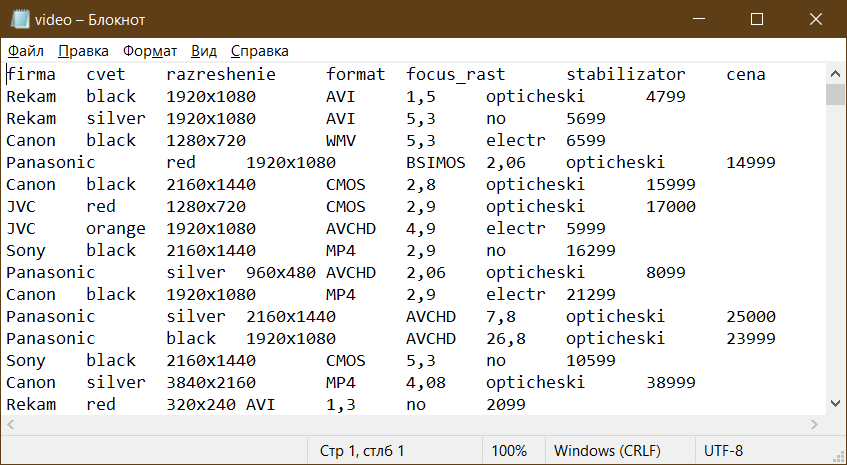
Task: Click the UTF-8 encoding status indicator
Action: (x=723, y=450)
